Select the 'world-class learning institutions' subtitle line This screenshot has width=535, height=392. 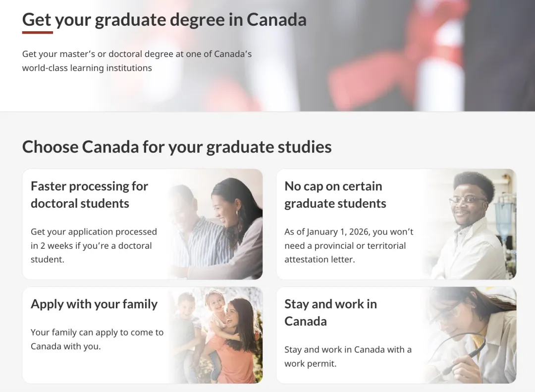(87, 68)
